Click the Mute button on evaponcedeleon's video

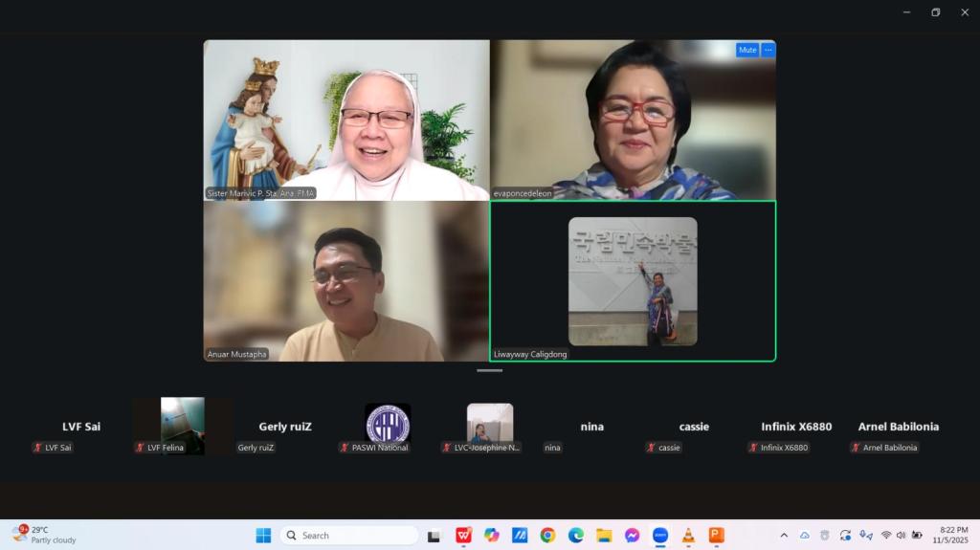[746, 50]
